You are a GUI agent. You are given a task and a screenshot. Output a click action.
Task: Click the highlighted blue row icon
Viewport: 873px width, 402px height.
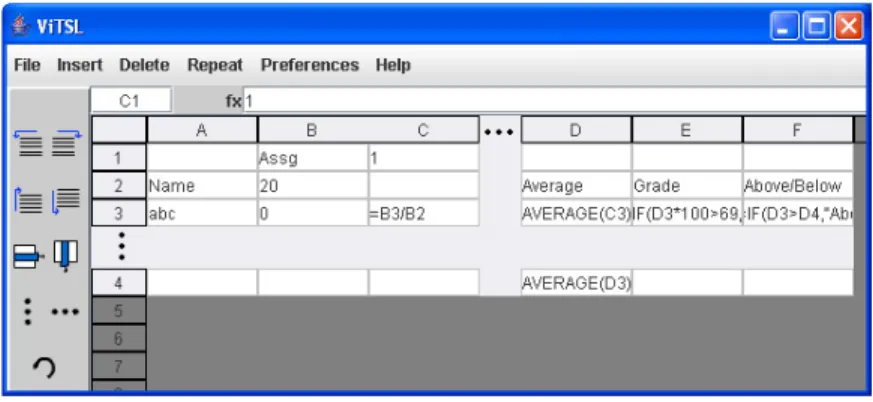tap(30, 256)
